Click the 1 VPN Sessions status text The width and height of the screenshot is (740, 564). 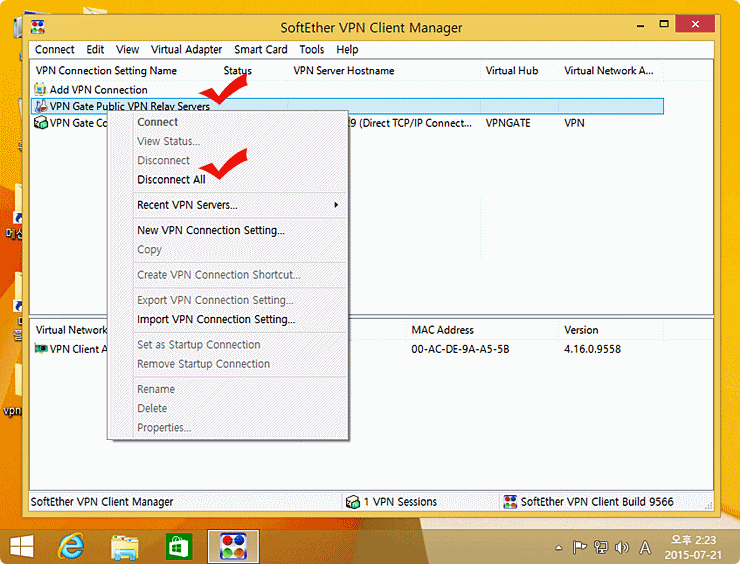click(x=400, y=502)
